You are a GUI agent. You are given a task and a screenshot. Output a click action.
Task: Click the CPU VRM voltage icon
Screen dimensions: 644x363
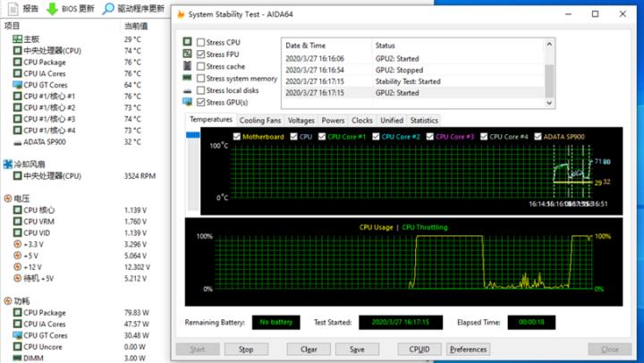(17, 222)
